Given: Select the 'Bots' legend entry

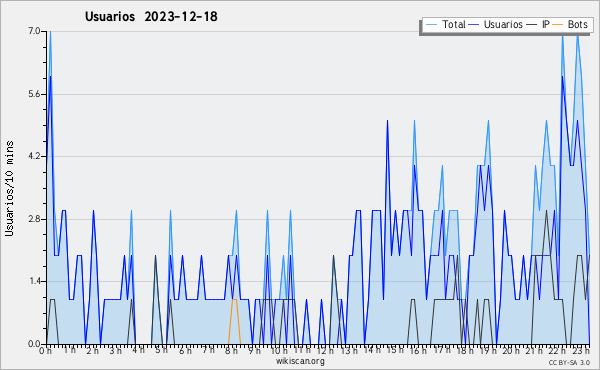Looking at the screenshot, I should point(570,24).
